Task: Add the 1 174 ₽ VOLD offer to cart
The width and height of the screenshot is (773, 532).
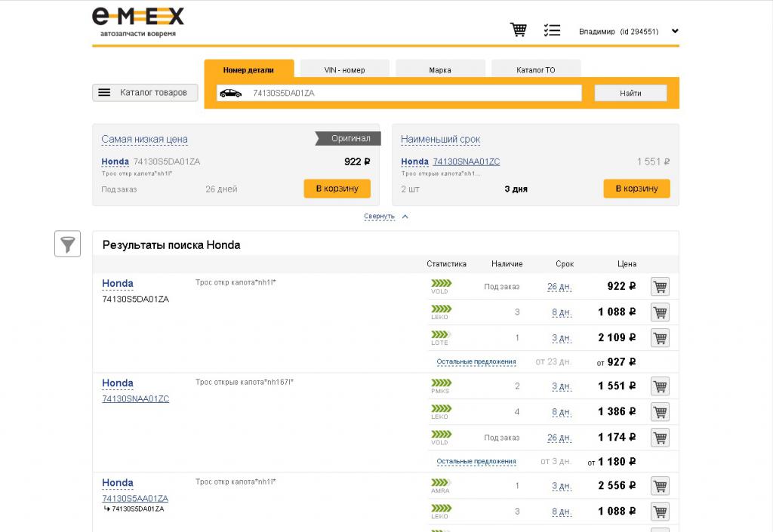Action: tap(660, 438)
